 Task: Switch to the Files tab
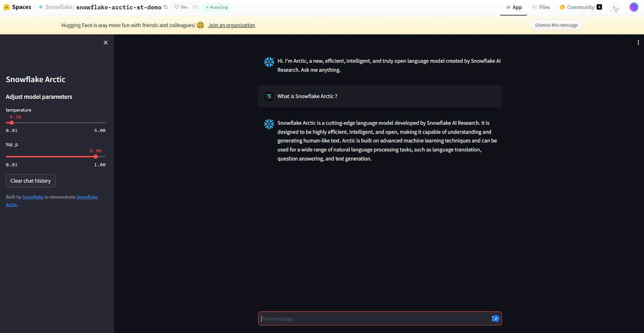pos(541,7)
